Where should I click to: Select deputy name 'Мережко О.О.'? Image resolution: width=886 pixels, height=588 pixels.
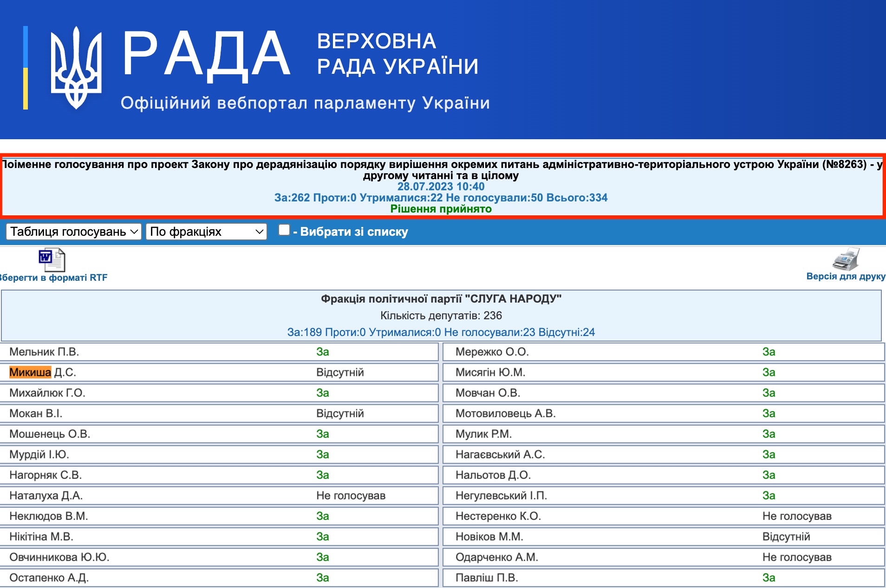click(492, 352)
